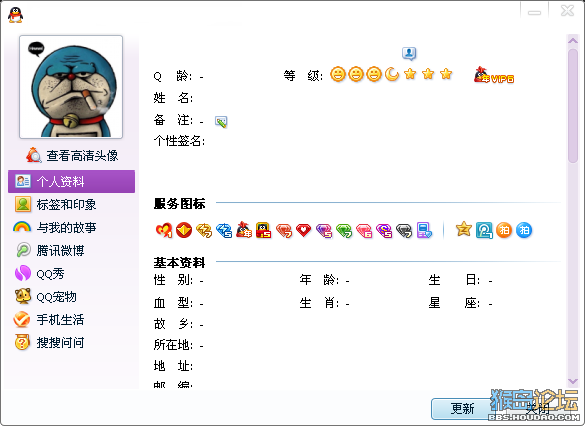
Task: Open 查看高清头像 to view HD avatar
Action: pos(72,155)
